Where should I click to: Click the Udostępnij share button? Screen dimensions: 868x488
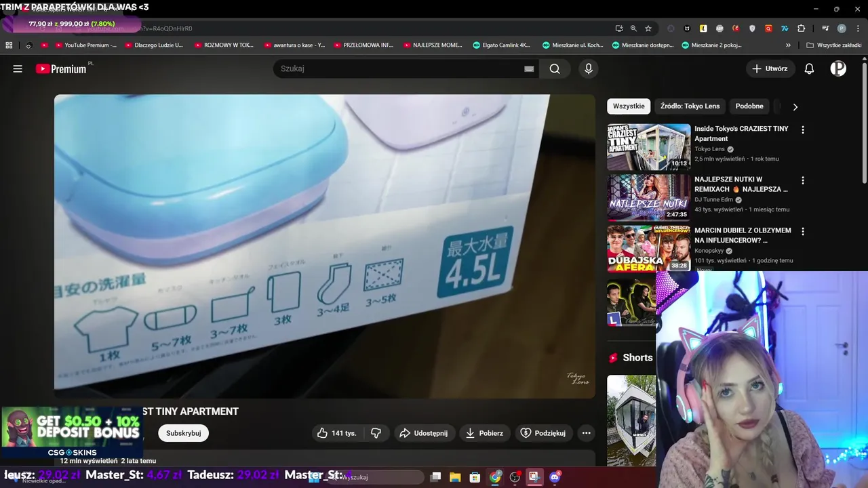(x=424, y=433)
